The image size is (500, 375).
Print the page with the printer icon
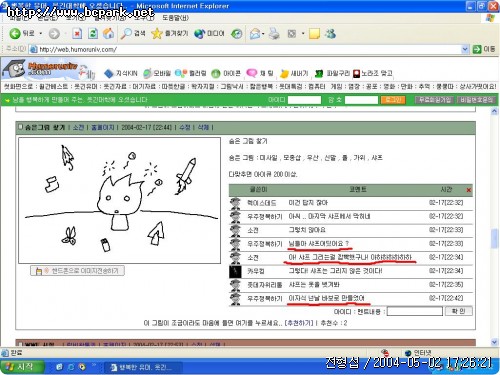click(x=274, y=33)
